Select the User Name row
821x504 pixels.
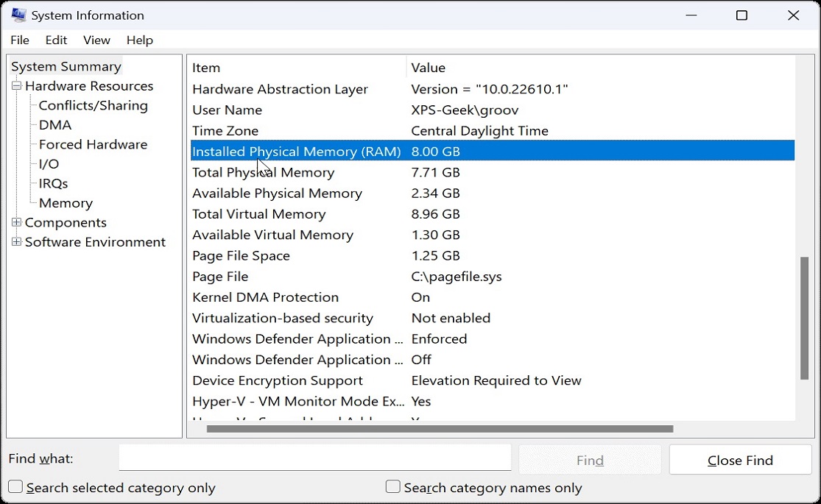tap(492, 110)
